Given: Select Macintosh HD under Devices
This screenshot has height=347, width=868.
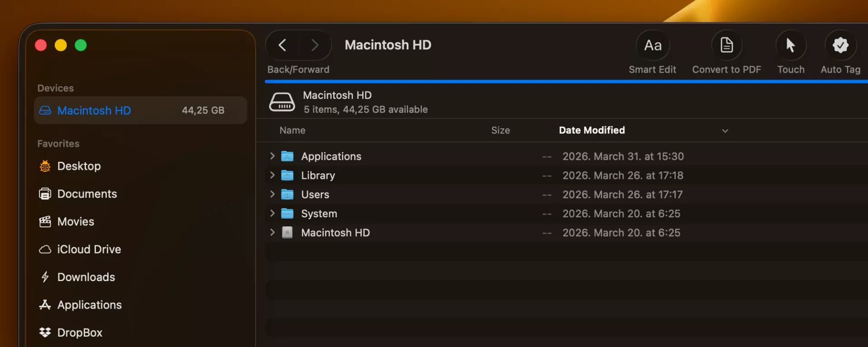Looking at the screenshot, I should click(x=141, y=110).
